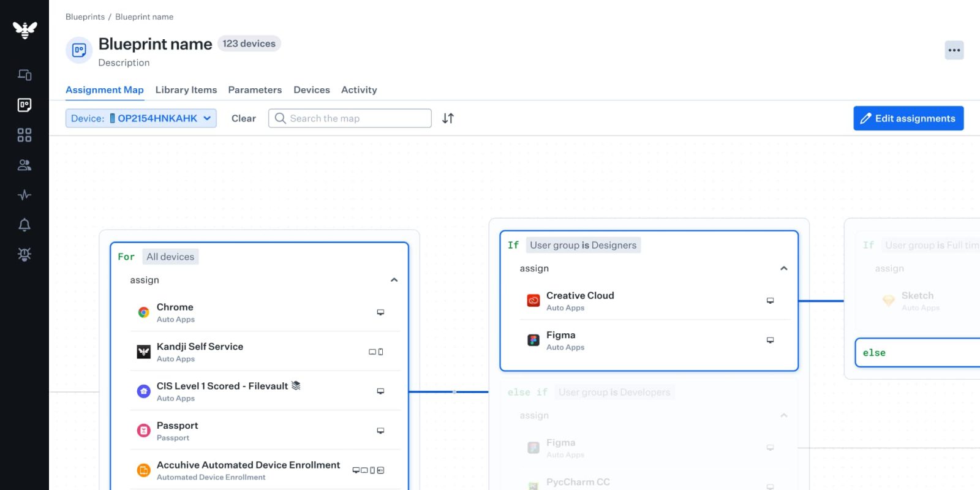
Task: Switch to the Library Items tab
Action: [186, 90]
